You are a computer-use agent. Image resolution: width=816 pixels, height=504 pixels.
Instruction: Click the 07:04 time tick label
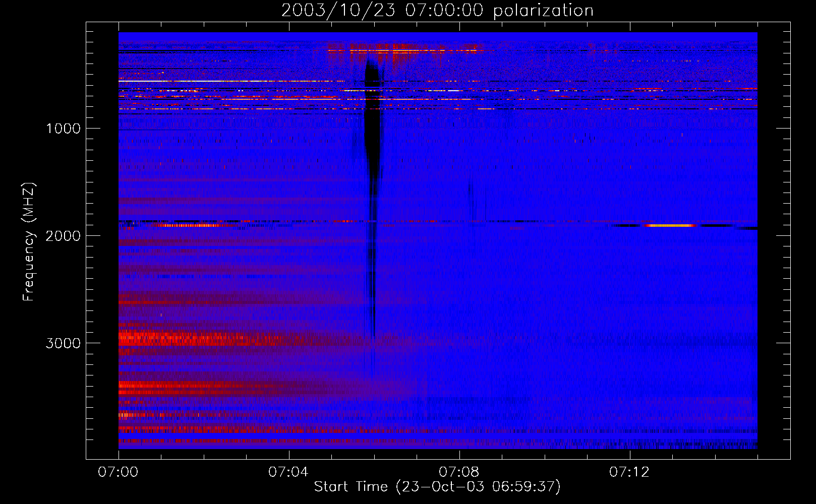coord(288,472)
